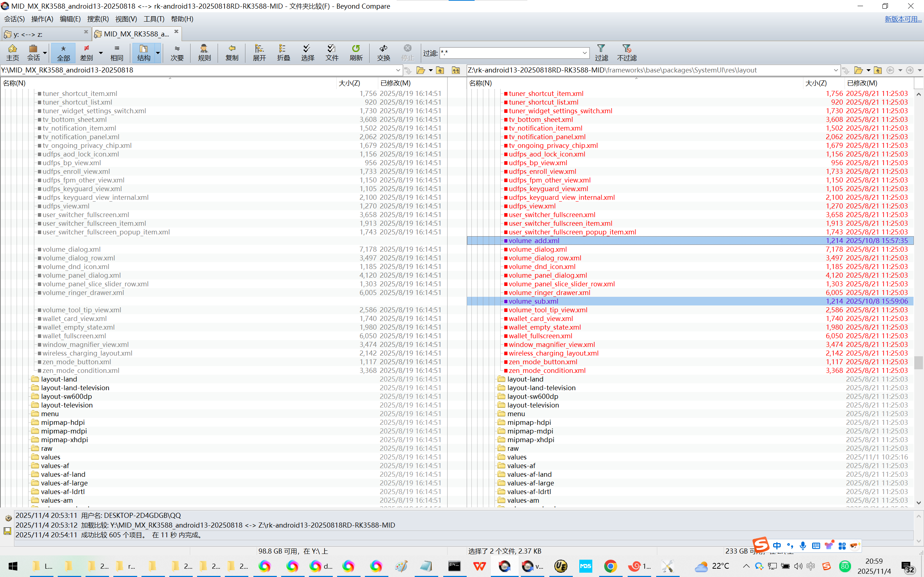Toggle Show Differences (差别) filter
The height and width of the screenshot is (577, 924).
click(86, 53)
